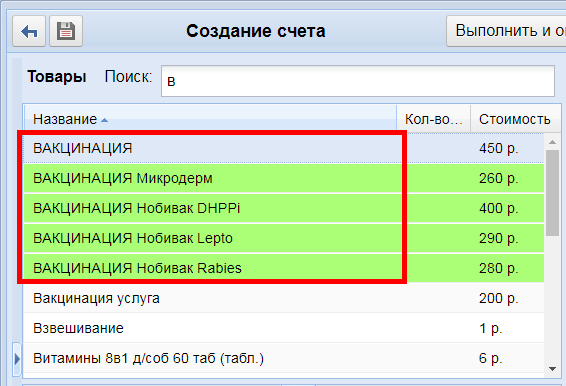
Task: Click the goods list scrollbar thumb
Action: [552, 193]
